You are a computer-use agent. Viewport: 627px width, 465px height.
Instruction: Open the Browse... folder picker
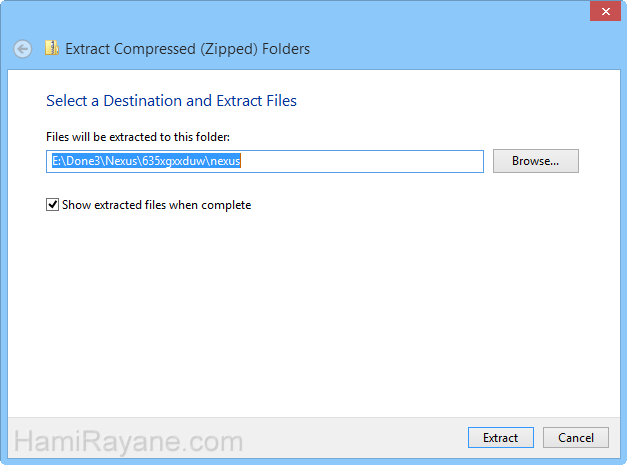[x=535, y=161]
